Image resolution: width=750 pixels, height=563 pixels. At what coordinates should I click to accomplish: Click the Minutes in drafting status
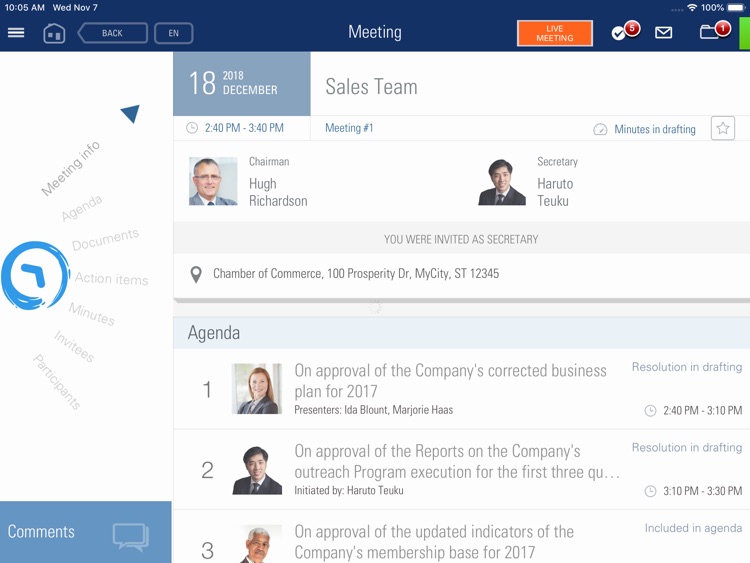tap(655, 129)
